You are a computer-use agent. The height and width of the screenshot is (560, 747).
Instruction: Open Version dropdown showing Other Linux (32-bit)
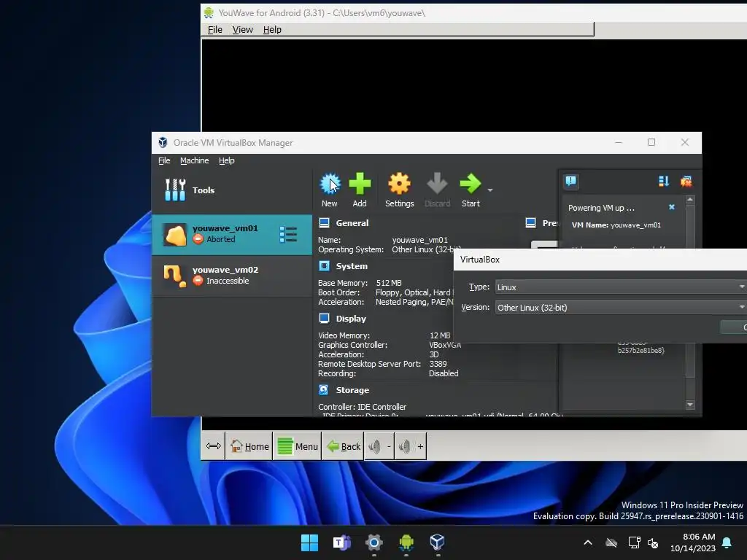(621, 308)
